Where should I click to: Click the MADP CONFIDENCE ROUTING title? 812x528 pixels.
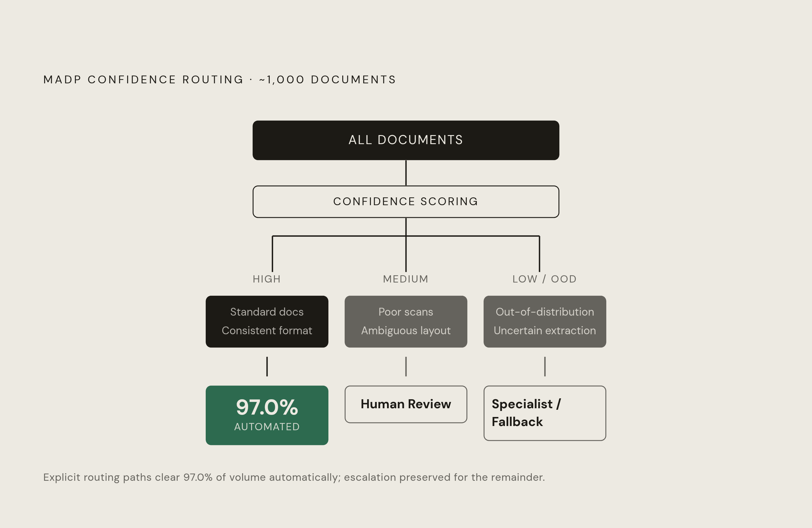(x=219, y=79)
